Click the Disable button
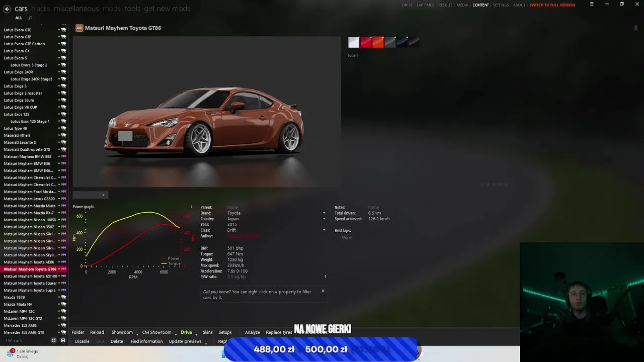 (82, 341)
